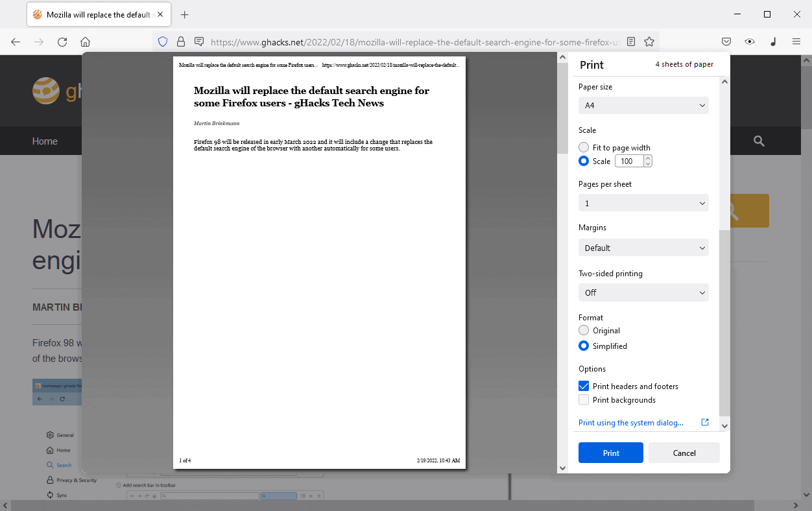The image size is (812, 511).
Task: Click the Firefox reload page icon
Action: point(62,42)
